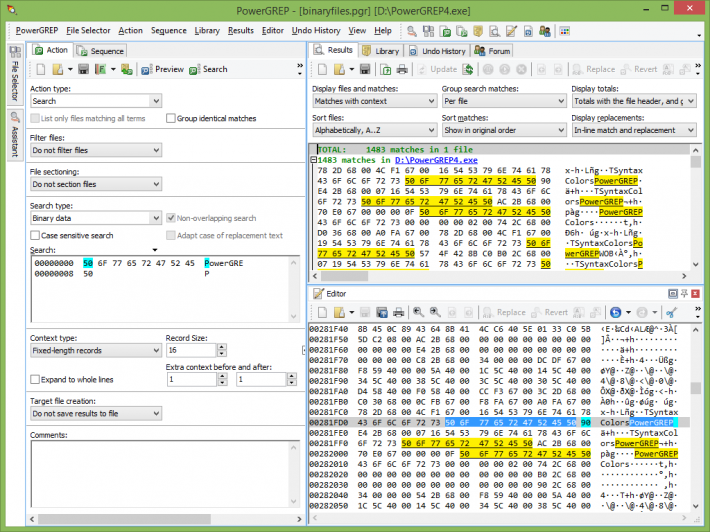Click the Editor panel float window icon
The height and width of the screenshot is (532, 710).
tap(673, 293)
